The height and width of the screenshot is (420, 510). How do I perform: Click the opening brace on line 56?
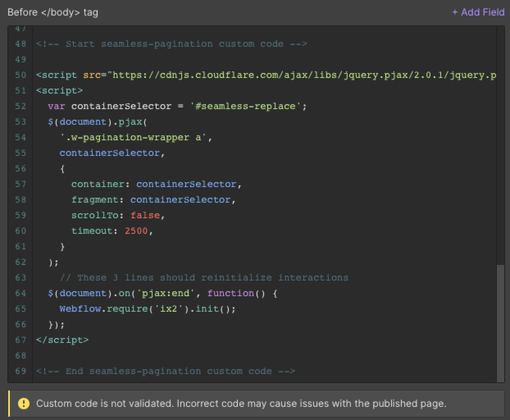(x=62, y=168)
